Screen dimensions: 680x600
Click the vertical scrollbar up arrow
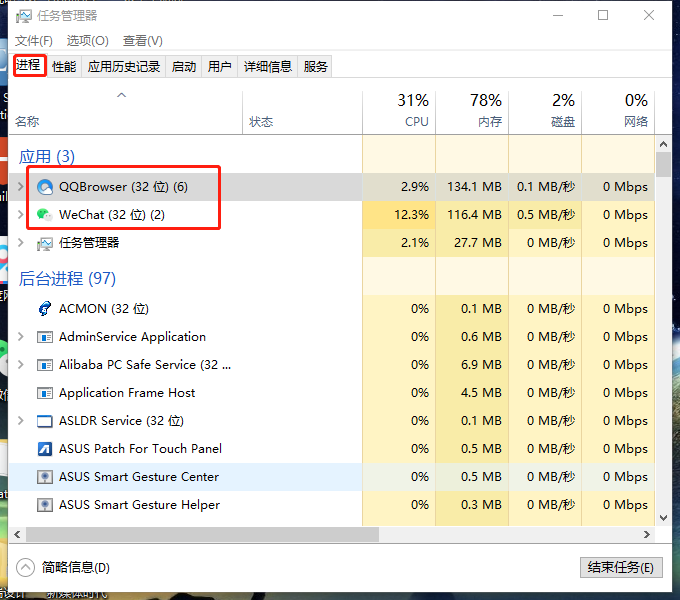(x=663, y=144)
